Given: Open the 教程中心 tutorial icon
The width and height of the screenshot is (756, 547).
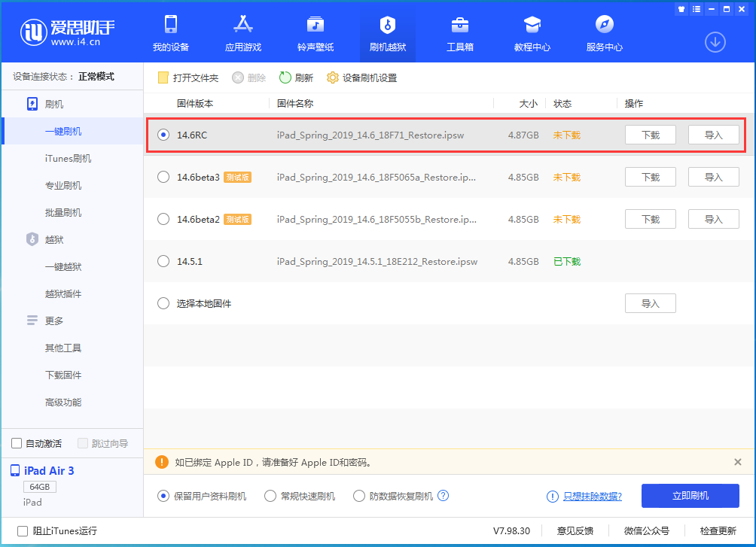Looking at the screenshot, I should [x=532, y=25].
